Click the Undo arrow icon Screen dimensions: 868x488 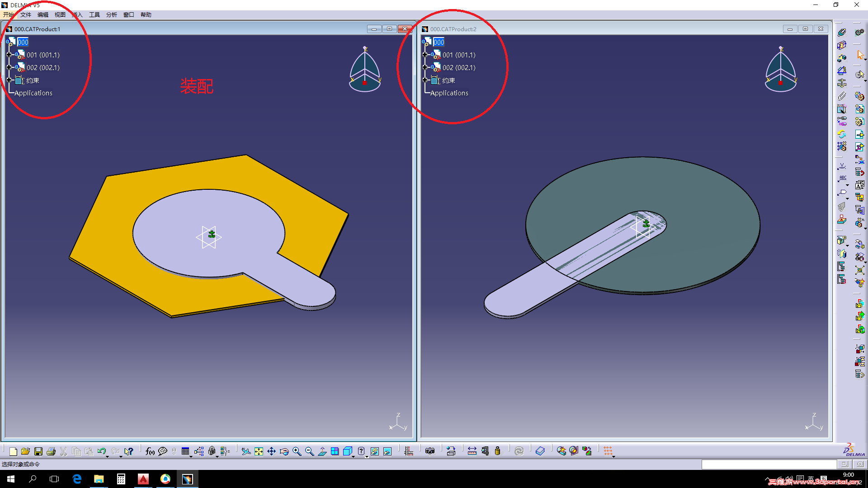pyautogui.click(x=101, y=451)
